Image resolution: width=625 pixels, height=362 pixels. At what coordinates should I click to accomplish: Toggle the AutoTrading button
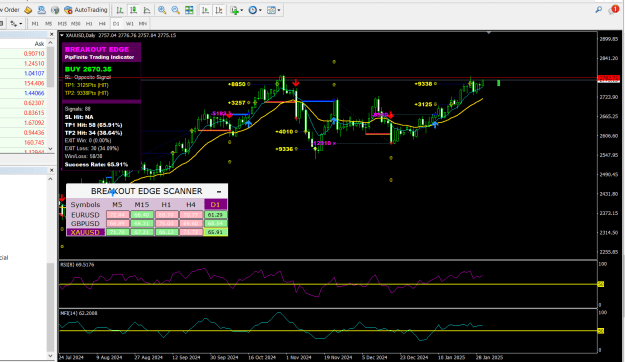point(86,10)
